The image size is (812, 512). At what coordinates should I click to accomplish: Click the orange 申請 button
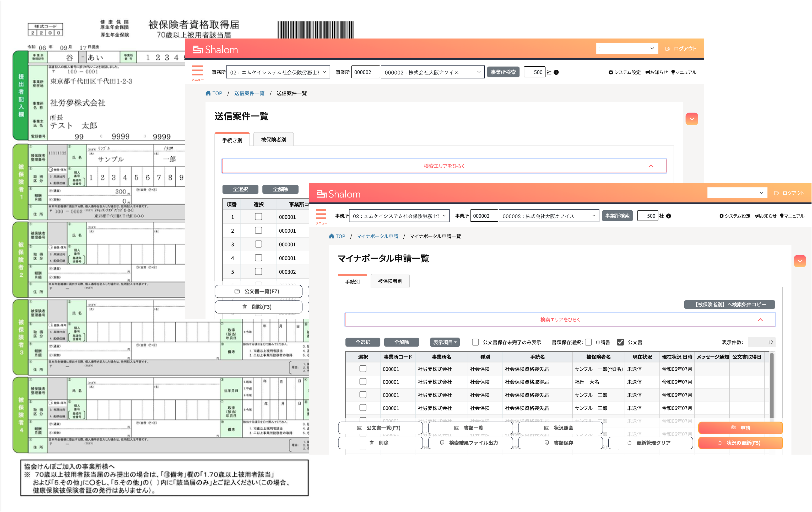pos(740,428)
